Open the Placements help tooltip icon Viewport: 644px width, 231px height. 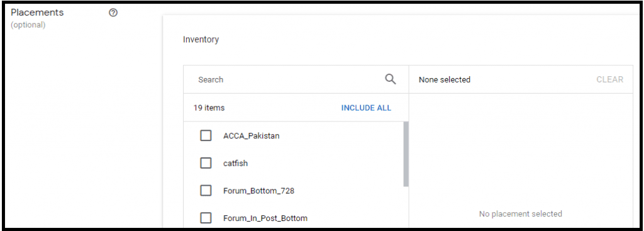pyautogui.click(x=113, y=13)
